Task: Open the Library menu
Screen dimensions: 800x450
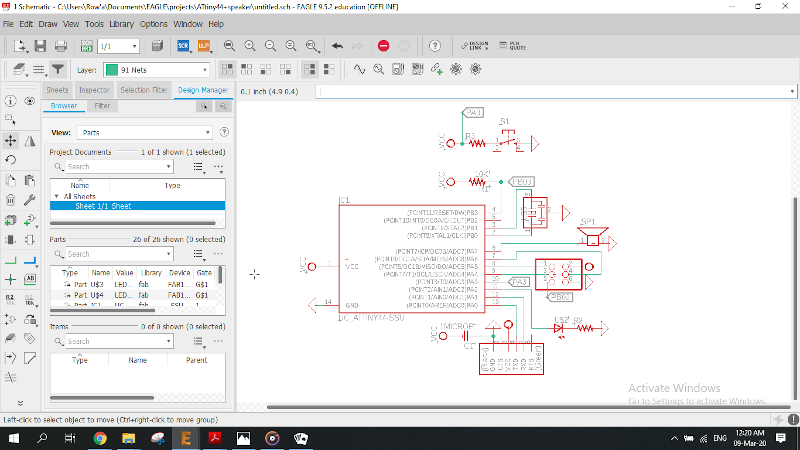Action: [121, 24]
